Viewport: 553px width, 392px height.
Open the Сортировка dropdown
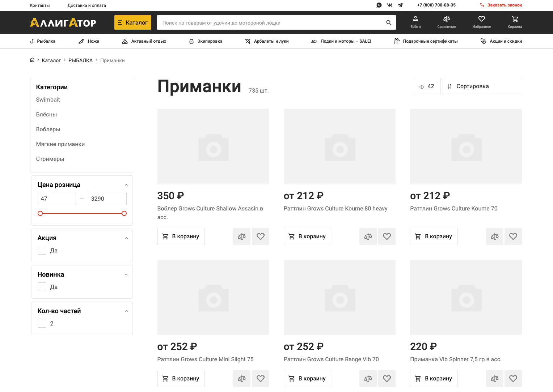(482, 86)
